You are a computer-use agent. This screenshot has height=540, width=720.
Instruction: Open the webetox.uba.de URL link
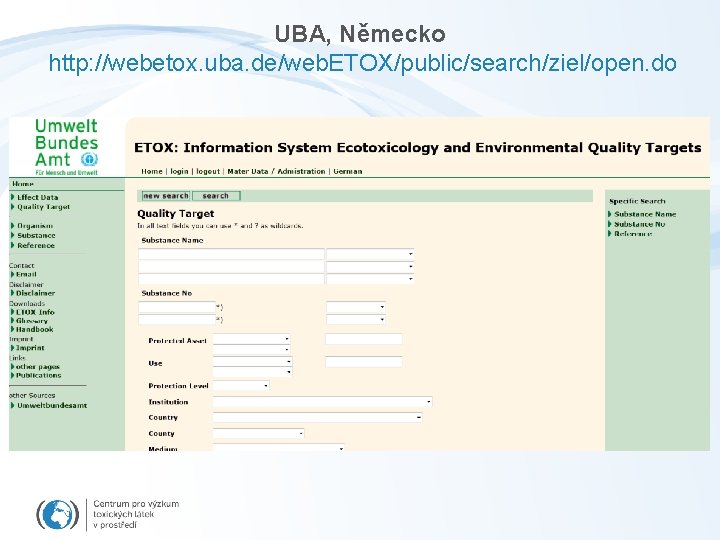point(362,63)
